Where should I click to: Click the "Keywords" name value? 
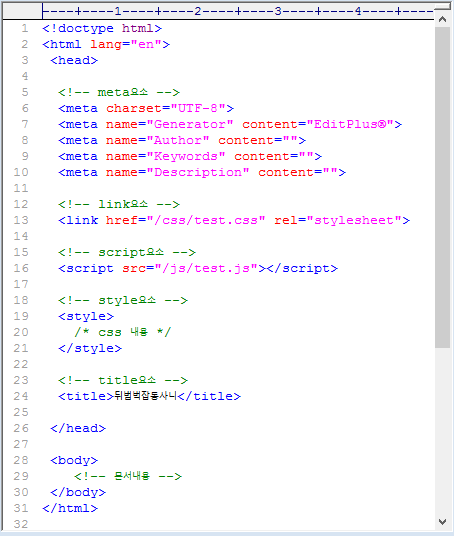point(186,157)
